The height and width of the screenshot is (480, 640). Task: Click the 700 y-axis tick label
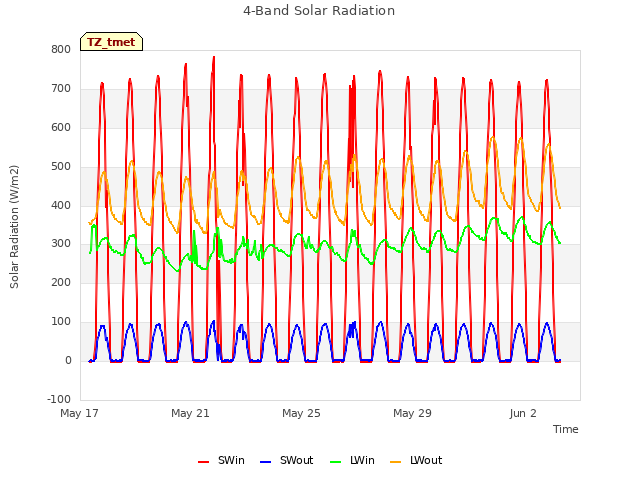61,89
